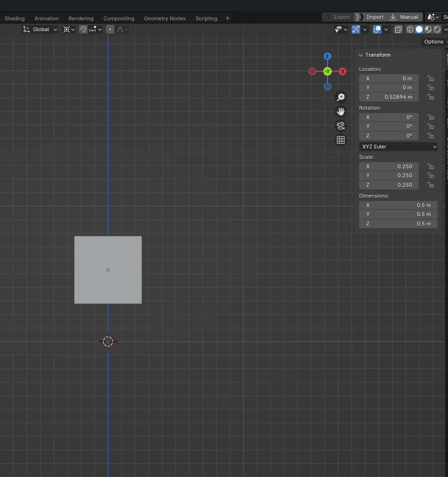Open the XYZ Euler rotation mode dropdown
The height and width of the screenshot is (477, 448).
coord(398,147)
